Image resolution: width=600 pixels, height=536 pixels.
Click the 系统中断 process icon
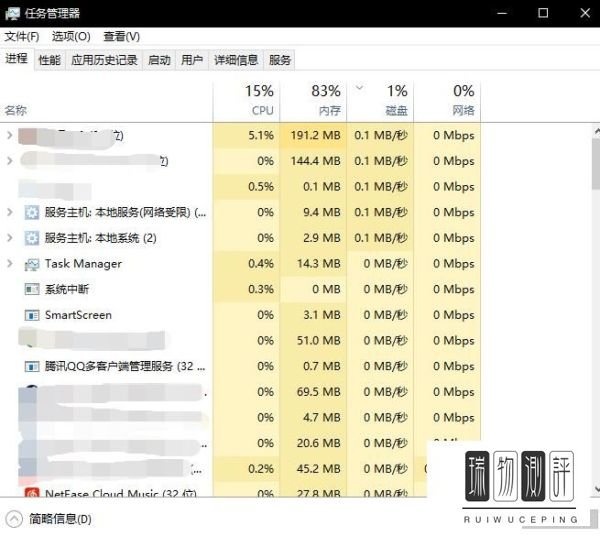click(32, 289)
